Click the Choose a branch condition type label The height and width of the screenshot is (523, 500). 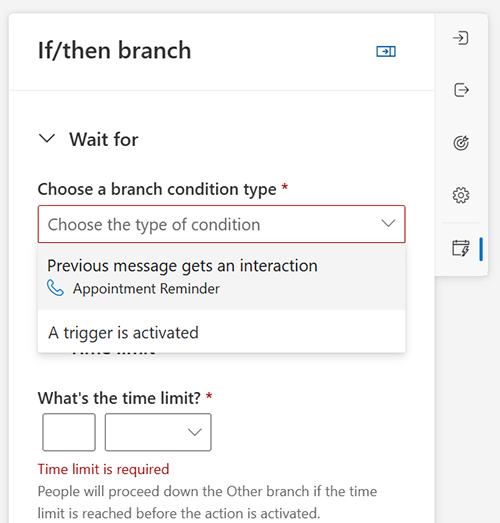[157, 189]
